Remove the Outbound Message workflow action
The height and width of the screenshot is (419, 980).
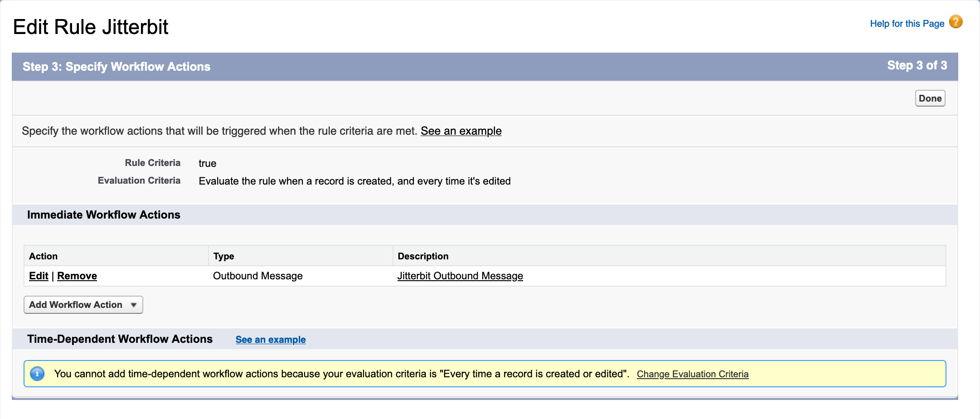77,275
